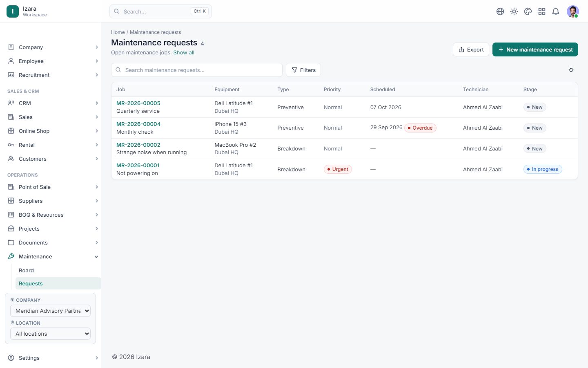
Task: Click the Export button
Action: 471,49
